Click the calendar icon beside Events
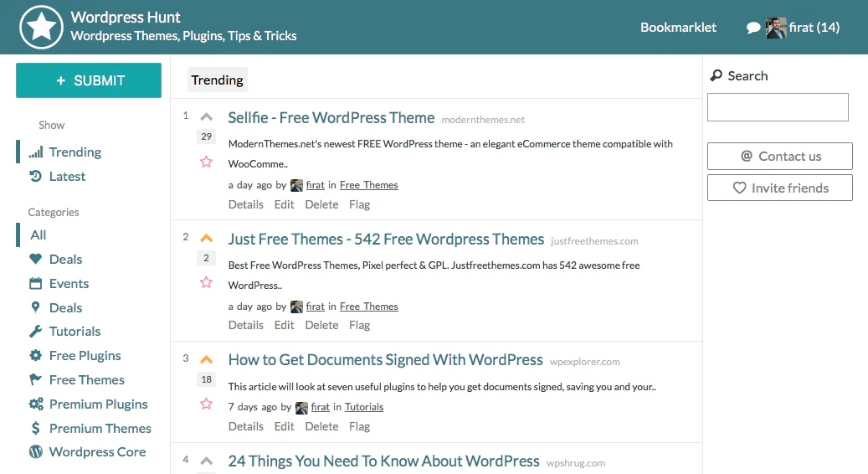This screenshot has width=868, height=474. pos(35,284)
